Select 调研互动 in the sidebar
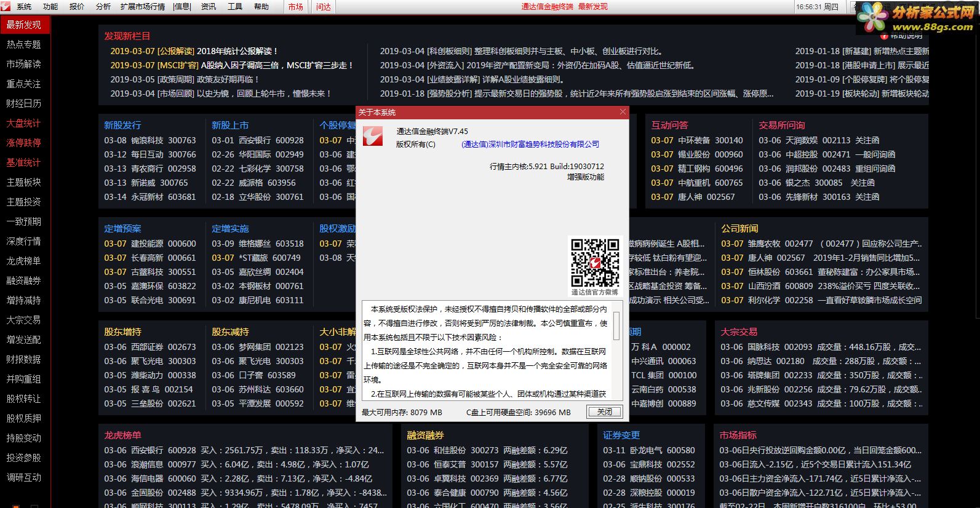Screen dimensions: 980x508 click(24, 477)
